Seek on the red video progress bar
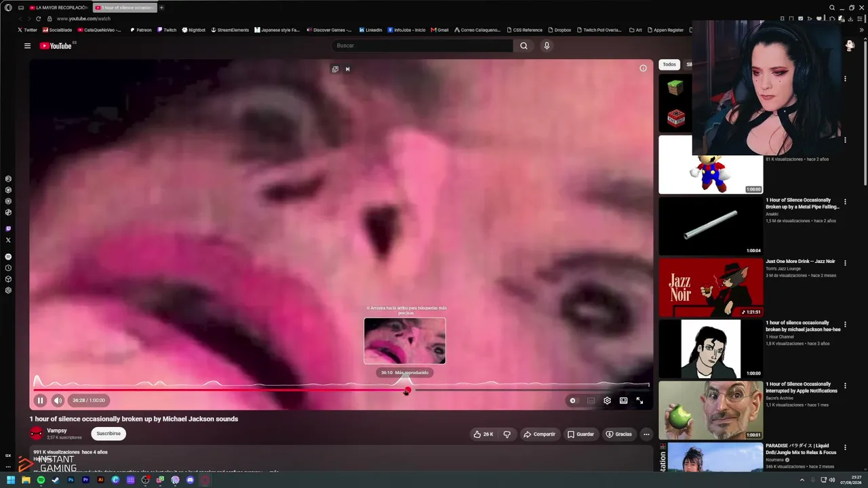This screenshot has height=488, width=868. (x=220, y=390)
